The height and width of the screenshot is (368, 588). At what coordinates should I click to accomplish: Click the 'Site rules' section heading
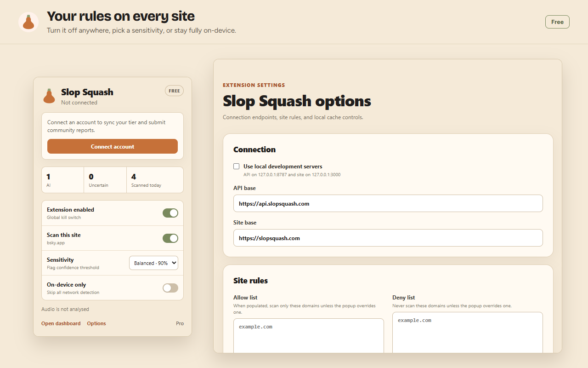[x=250, y=281]
